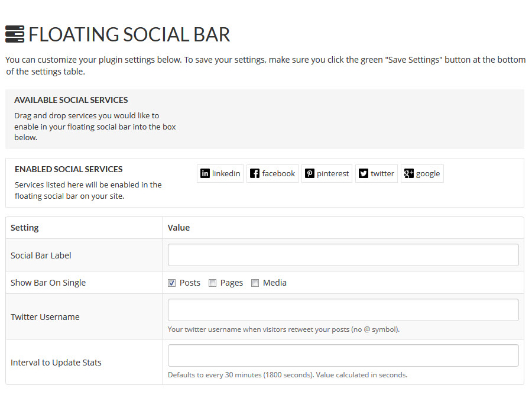The image size is (532, 414).
Task: Uncheck the Posts checkbox
Action: 171,283
